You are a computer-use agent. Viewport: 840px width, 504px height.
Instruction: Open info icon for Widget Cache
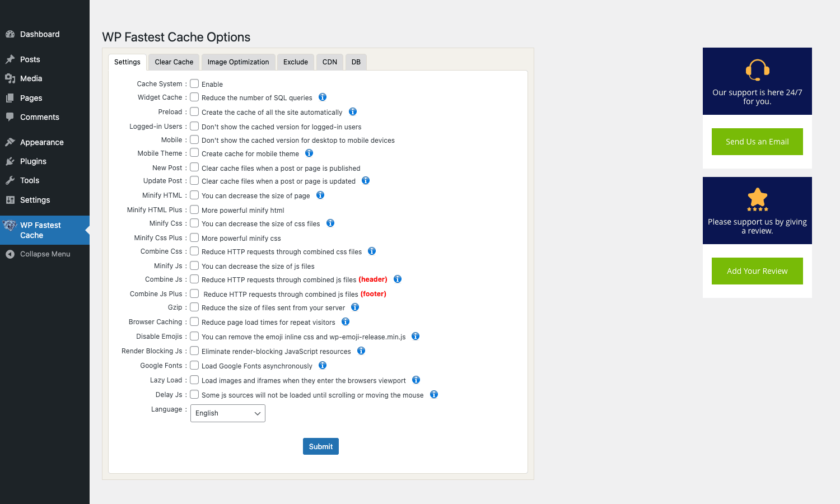pyautogui.click(x=323, y=97)
